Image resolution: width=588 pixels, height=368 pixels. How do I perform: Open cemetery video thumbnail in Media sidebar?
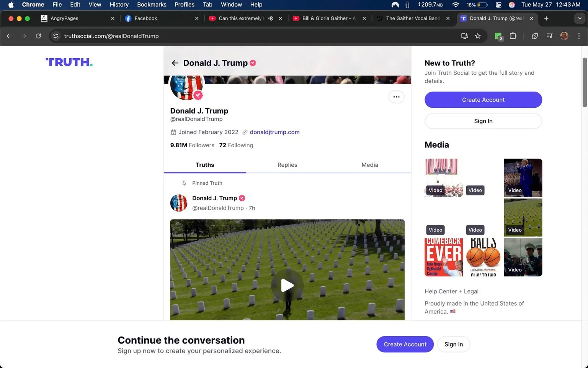pyautogui.click(x=523, y=217)
